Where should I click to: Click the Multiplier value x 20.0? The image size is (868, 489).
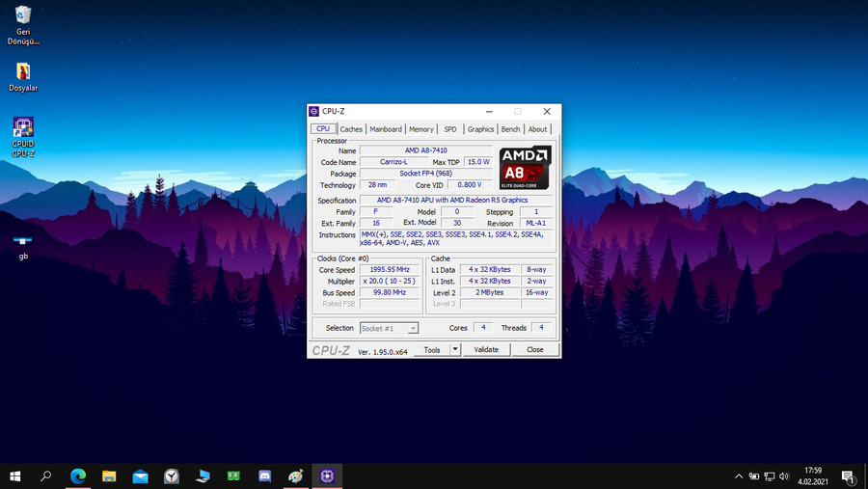tap(390, 282)
